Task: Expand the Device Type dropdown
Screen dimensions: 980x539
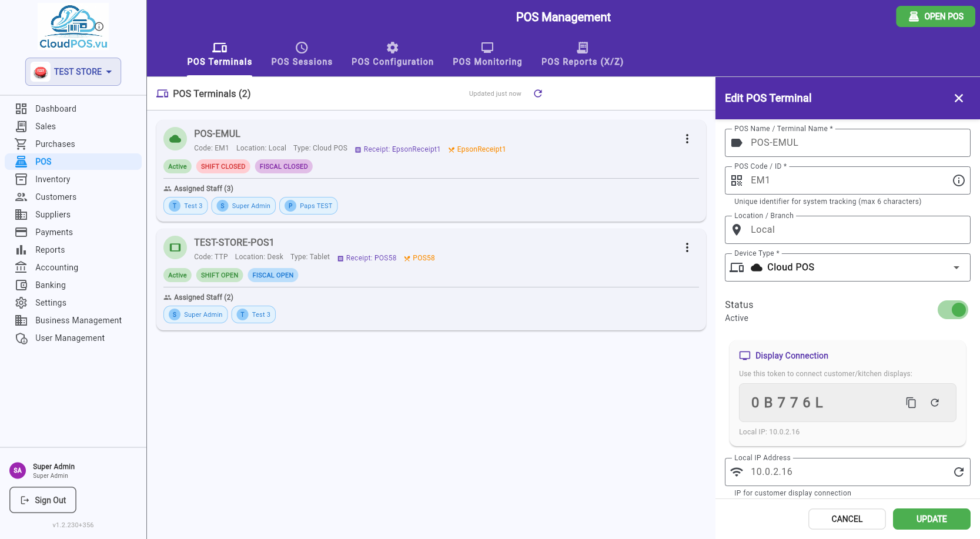Action: [x=847, y=267]
